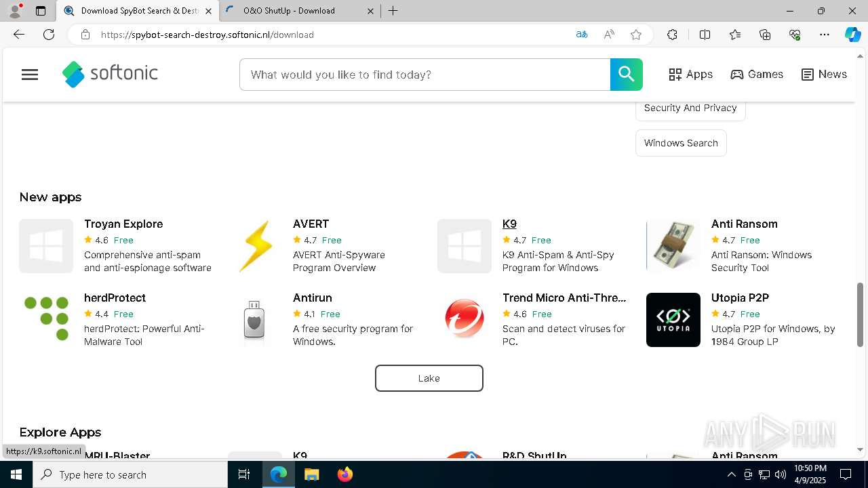Click the Trend Micro red logo

pos(465,320)
